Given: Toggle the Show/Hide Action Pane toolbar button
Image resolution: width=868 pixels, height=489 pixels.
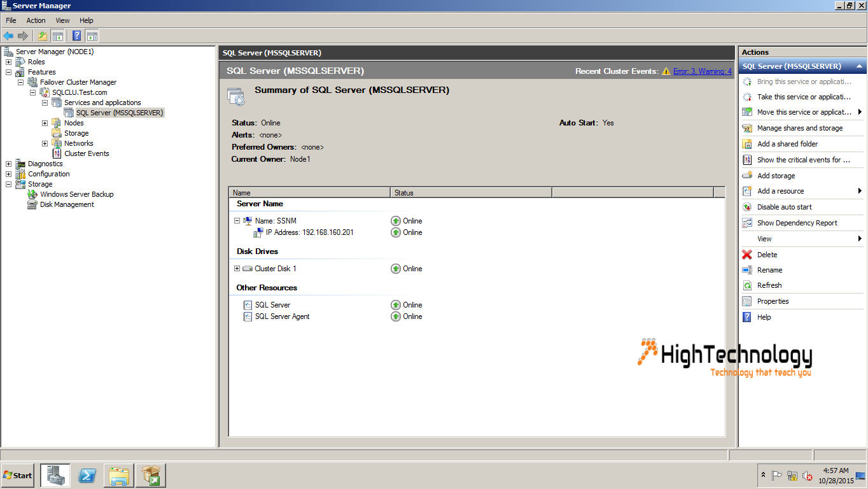Looking at the screenshot, I should click(x=92, y=36).
